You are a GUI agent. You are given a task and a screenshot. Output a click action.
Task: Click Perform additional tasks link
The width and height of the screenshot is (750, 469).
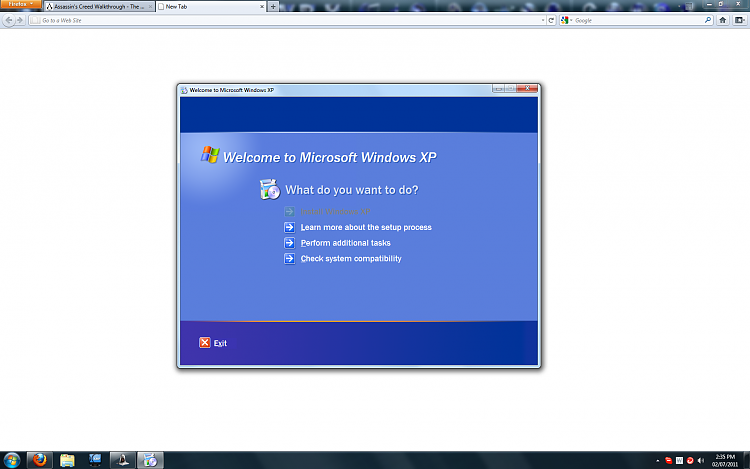pyautogui.click(x=345, y=243)
